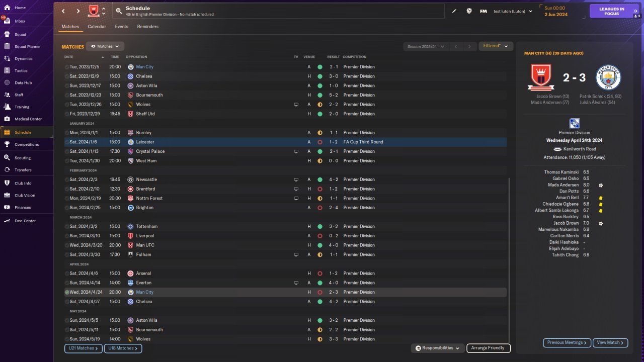Click the Leagues in Focus button
Viewport: 644px width, 362px height.
click(611, 11)
